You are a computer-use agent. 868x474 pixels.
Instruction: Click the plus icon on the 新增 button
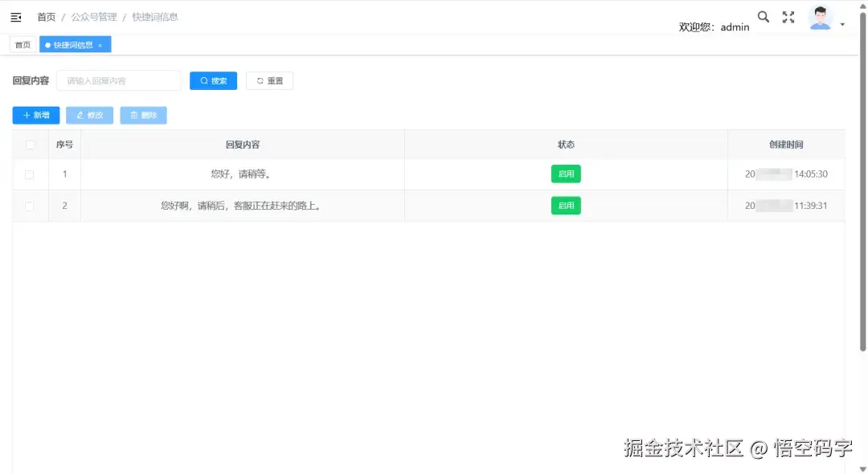[25, 115]
